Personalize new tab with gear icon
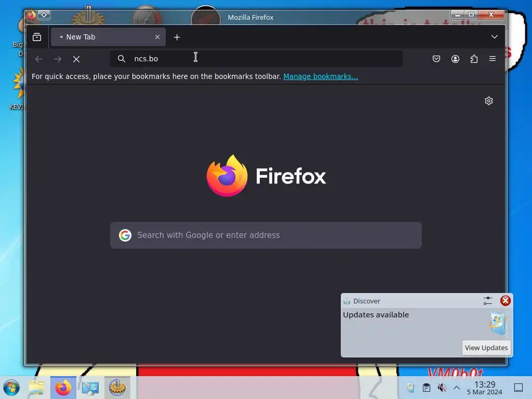Screen dimensions: 532x399 coord(488,101)
